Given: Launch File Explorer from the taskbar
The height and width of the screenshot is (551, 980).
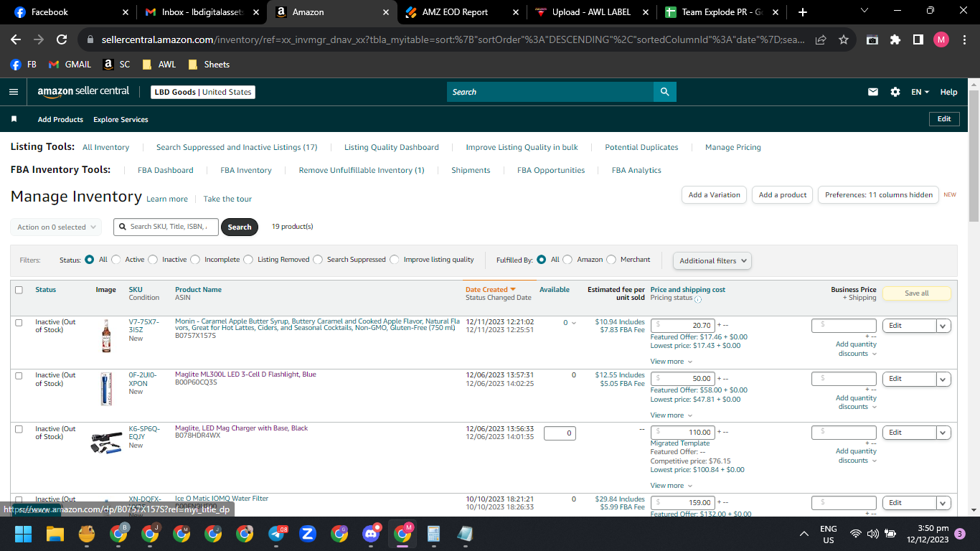Looking at the screenshot, I should pyautogui.click(x=55, y=534).
